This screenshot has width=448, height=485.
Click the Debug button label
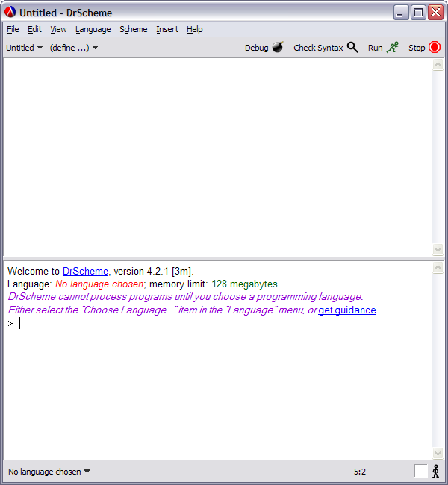(256, 48)
